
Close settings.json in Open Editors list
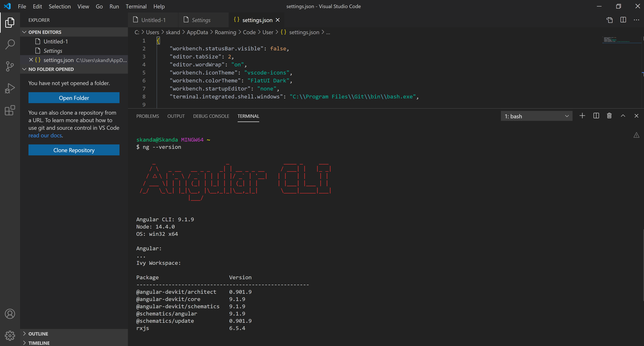click(31, 60)
